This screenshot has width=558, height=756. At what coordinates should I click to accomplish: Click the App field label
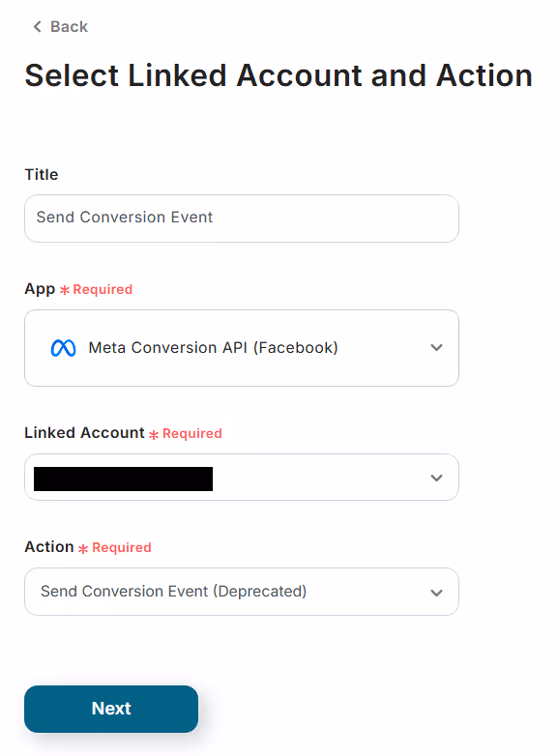point(40,289)
